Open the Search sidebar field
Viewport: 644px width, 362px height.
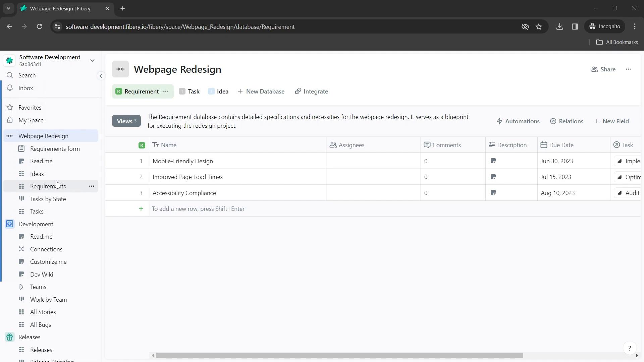click(x=26, y=75)
